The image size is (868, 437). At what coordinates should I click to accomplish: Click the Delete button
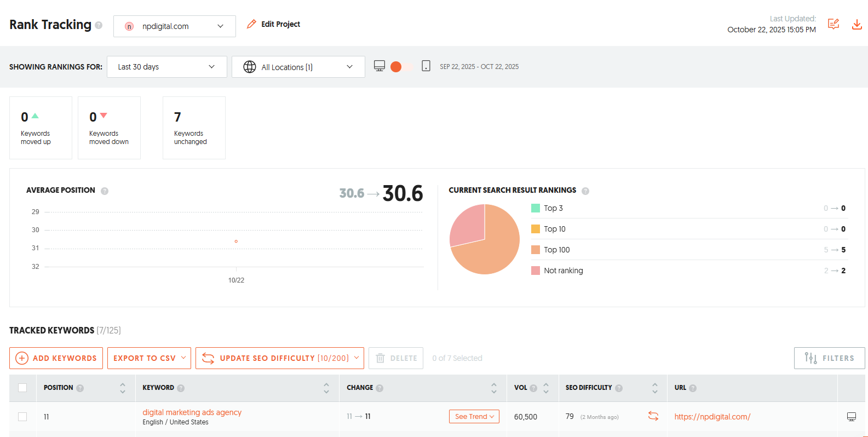(396, 358)
